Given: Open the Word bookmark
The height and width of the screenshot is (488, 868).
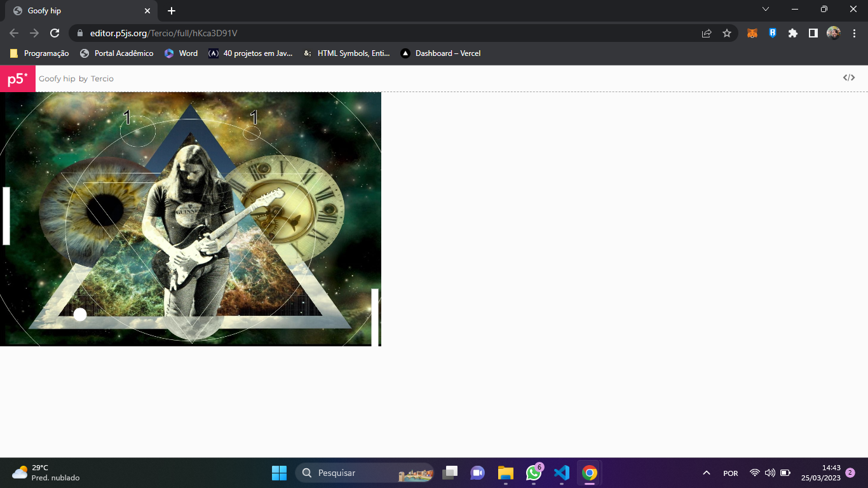Looking at the screenshot, I should tap(181, 53).
